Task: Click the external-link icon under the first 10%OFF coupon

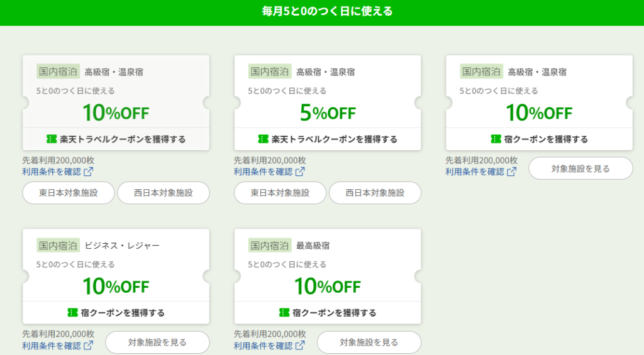Action: [x=88, y=172]
